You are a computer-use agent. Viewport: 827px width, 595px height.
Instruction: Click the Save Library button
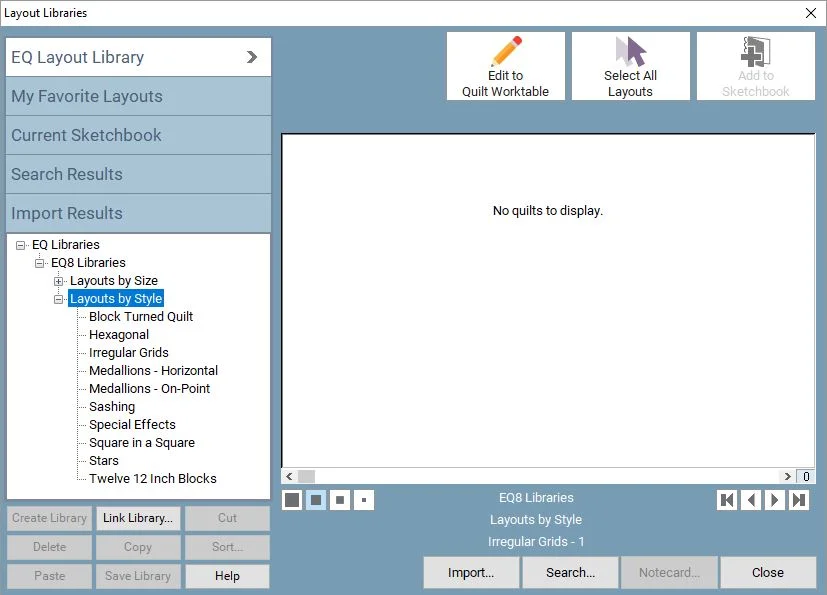tap(138, 576)
